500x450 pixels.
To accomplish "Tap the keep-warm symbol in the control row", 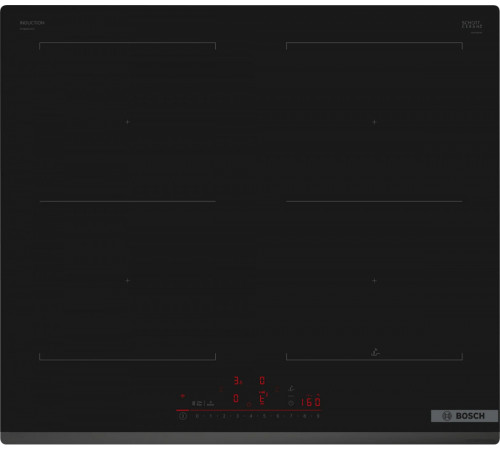I will click(210, 403).
